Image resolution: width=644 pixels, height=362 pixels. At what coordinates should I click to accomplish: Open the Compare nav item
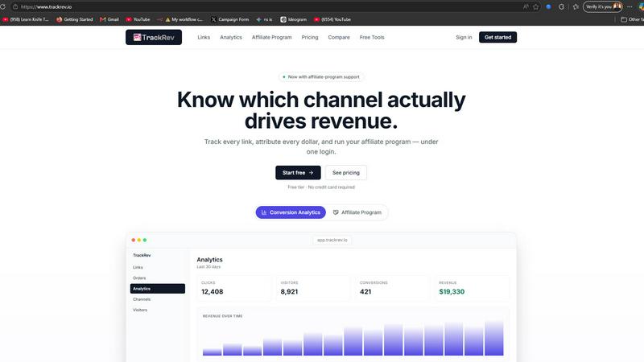339,37
